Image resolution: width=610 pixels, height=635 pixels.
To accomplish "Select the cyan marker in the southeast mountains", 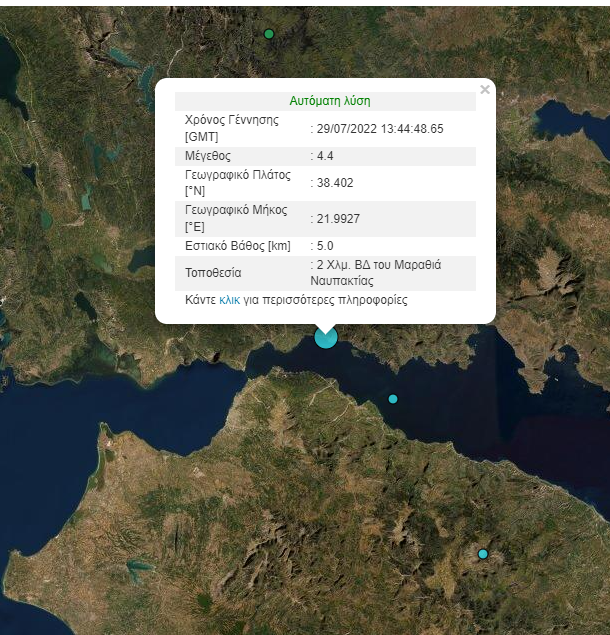I will tap(483, 554).
